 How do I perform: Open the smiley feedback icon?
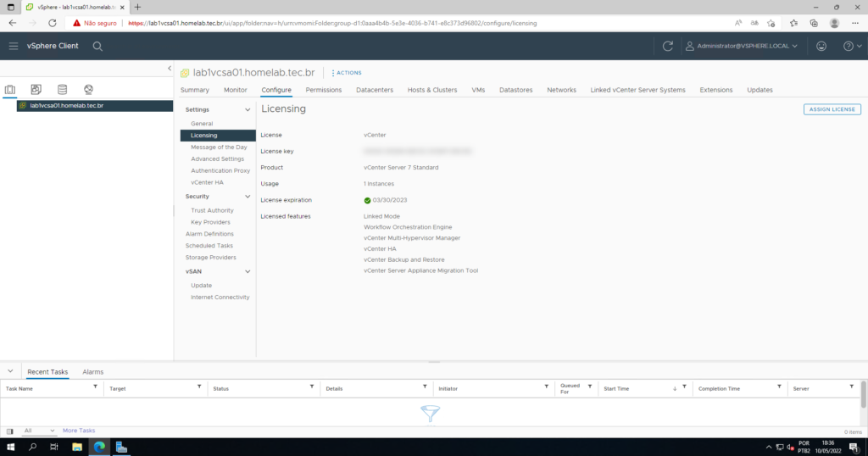[821, 46]
